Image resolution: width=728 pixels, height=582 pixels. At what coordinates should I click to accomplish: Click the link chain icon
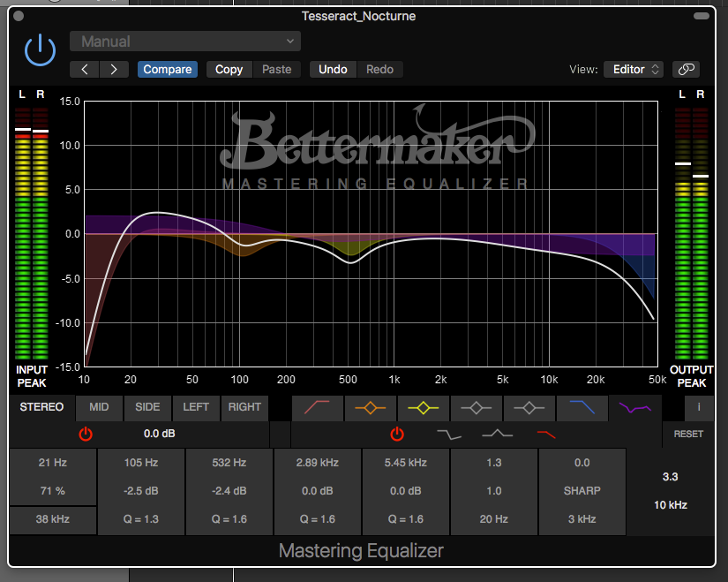[686, 69]
